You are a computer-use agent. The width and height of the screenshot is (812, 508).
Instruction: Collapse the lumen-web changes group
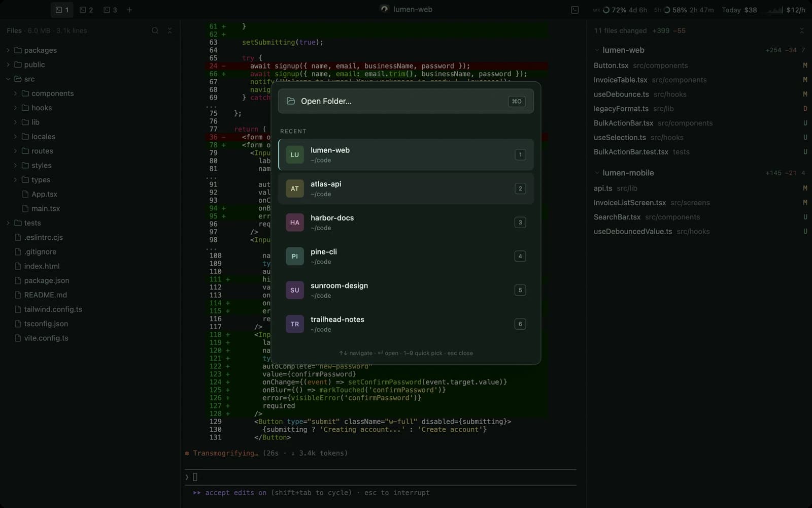click(x=597, y=50)
